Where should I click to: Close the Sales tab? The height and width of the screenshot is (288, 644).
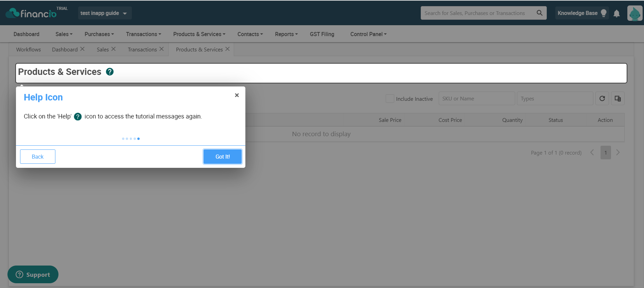pos(114,49)
